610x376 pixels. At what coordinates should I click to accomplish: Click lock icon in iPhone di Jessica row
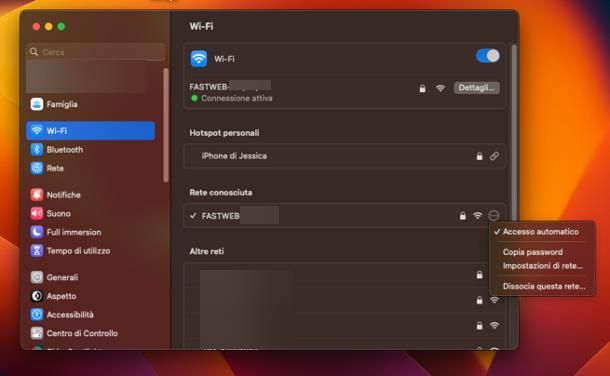point(480,156)
